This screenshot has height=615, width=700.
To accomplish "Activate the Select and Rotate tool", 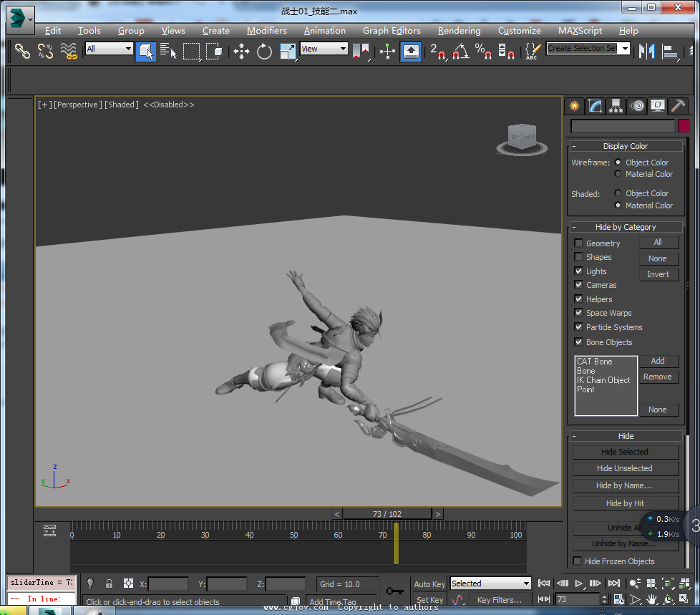I will tap(264, 51).
